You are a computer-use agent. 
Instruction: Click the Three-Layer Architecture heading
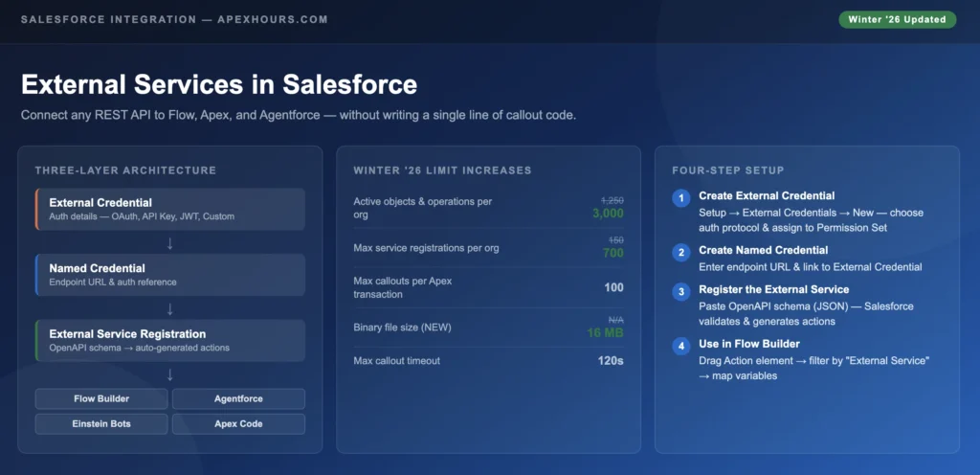(125, 170)
